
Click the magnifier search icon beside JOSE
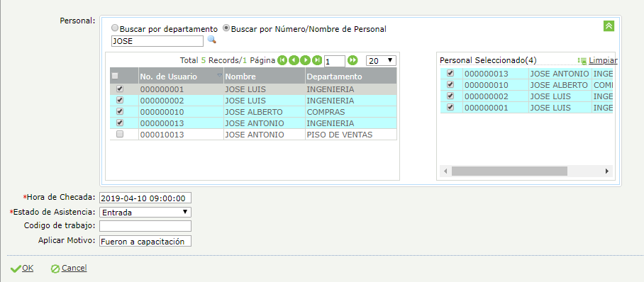coord(211,40)
